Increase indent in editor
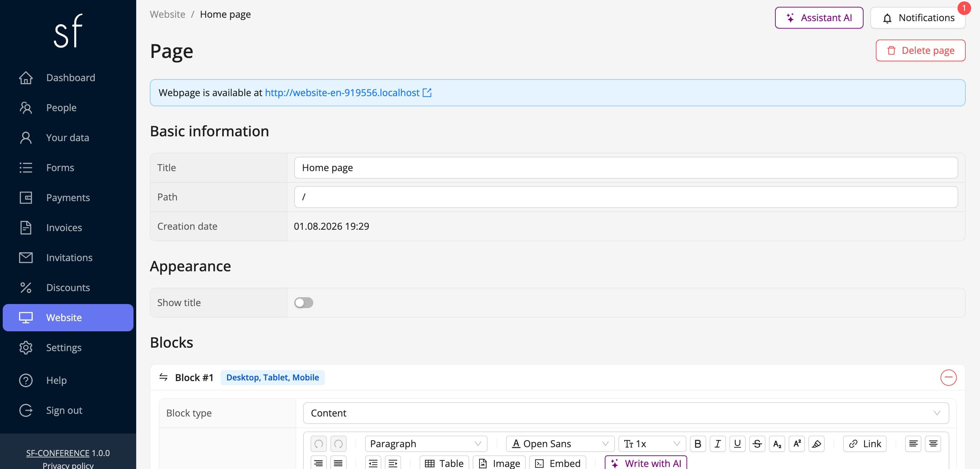980x469 pixels. [x=393, y=463]
